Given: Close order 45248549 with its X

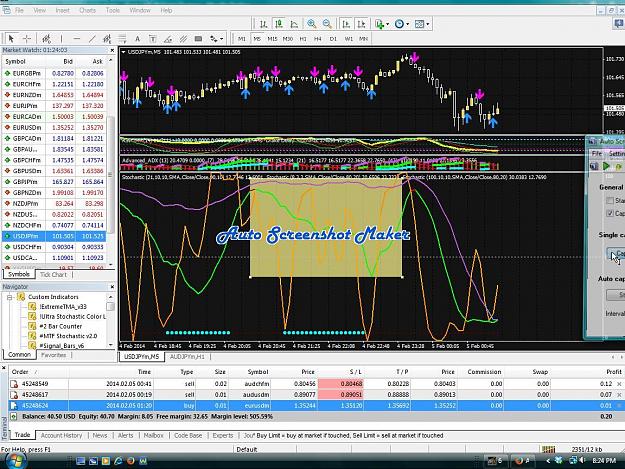Looking at the screenshot, I should click(619, 384).
